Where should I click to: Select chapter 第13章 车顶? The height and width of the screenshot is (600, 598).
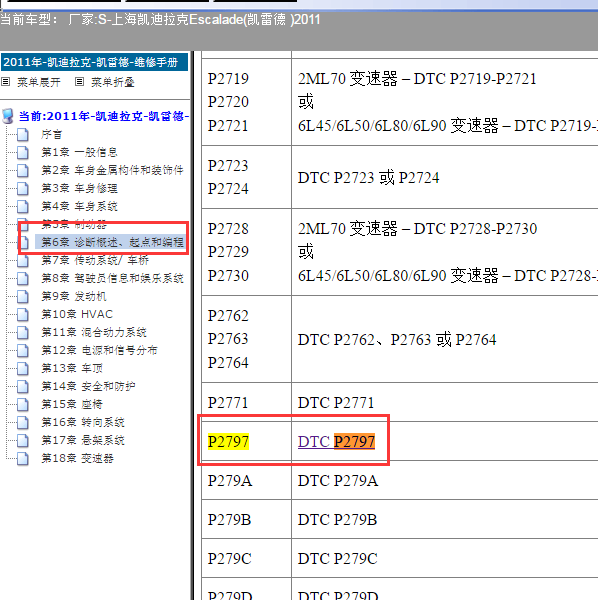pyautogui.click(x=72, y=368)
